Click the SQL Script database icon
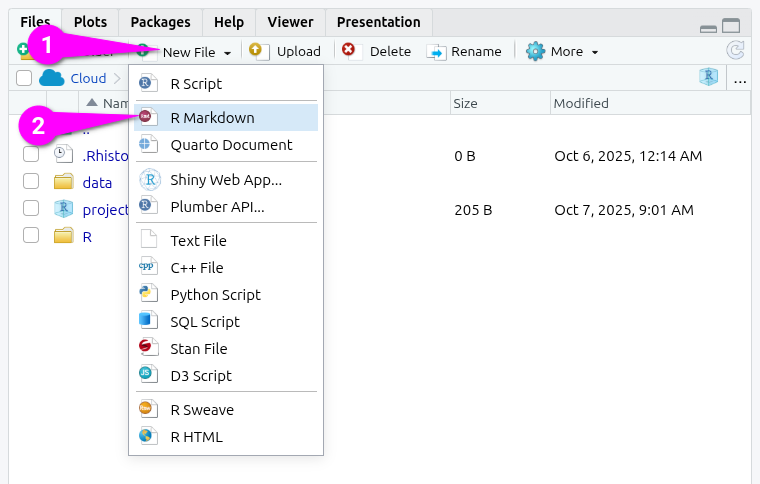This screenshot has height=484, width=760. point(148,320)
